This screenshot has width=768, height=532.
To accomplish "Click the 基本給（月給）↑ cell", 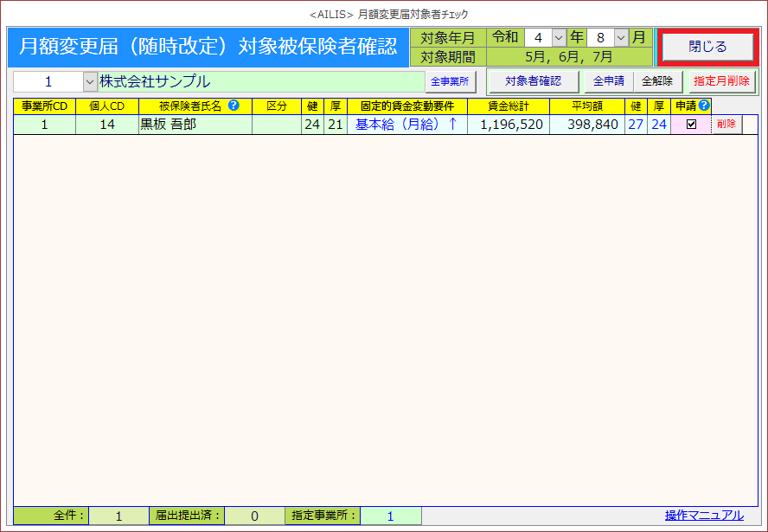I will coord(406,125).
